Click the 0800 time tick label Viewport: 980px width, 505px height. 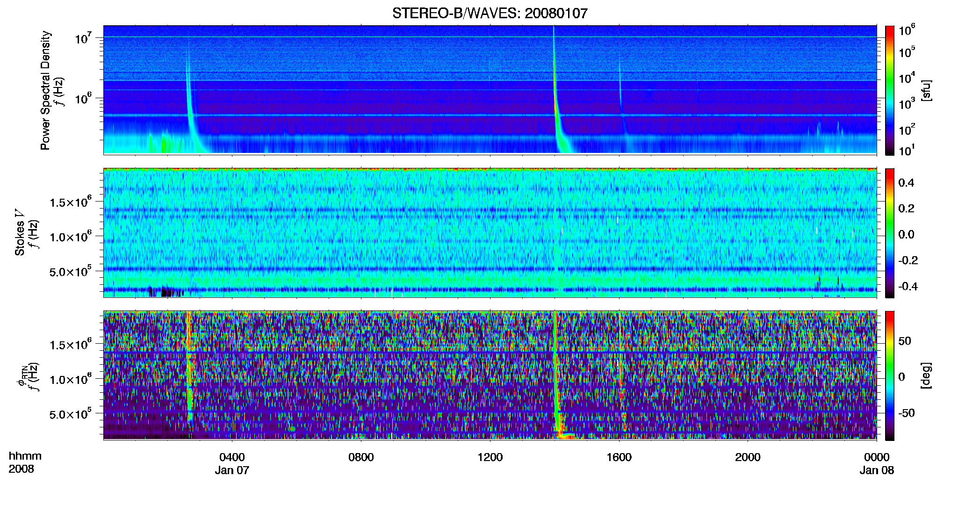tap(361, 457)
